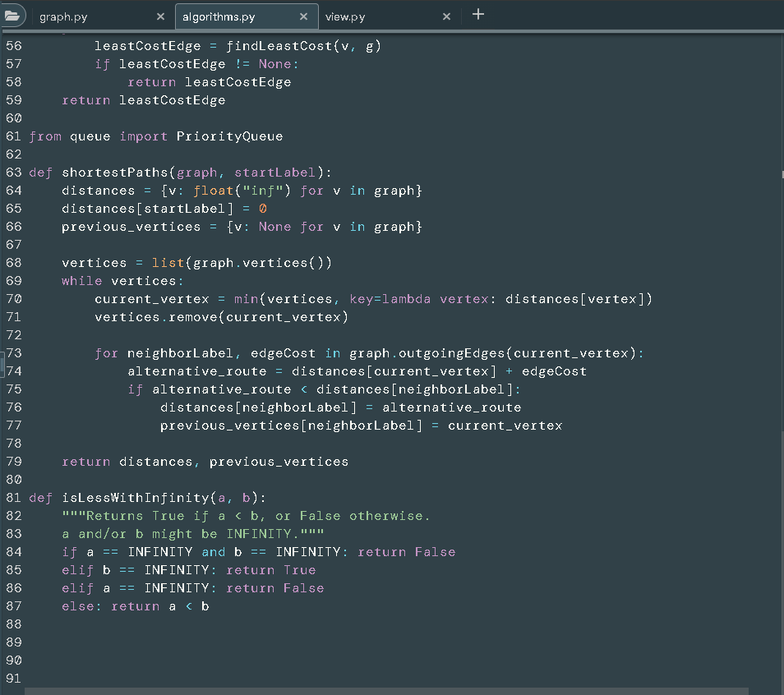Click 'key=lambda' on line 70
Screen dimensions: 784x695
(x=390, y=299)
